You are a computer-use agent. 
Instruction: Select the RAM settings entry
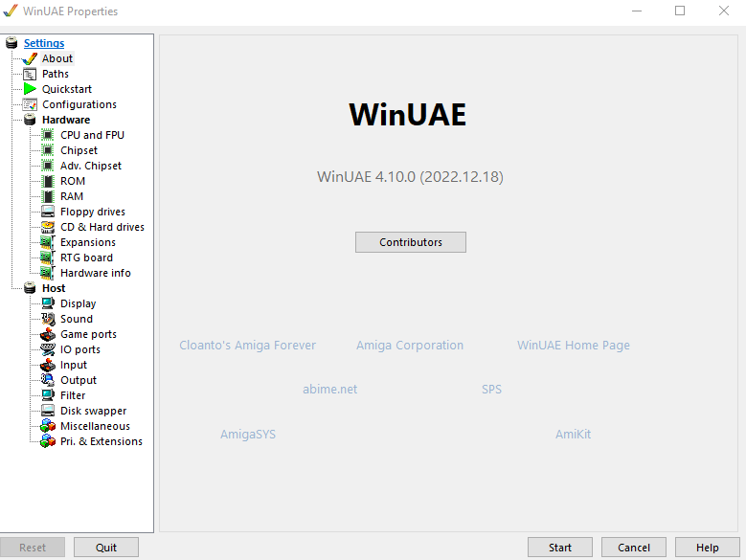[72, 196]
